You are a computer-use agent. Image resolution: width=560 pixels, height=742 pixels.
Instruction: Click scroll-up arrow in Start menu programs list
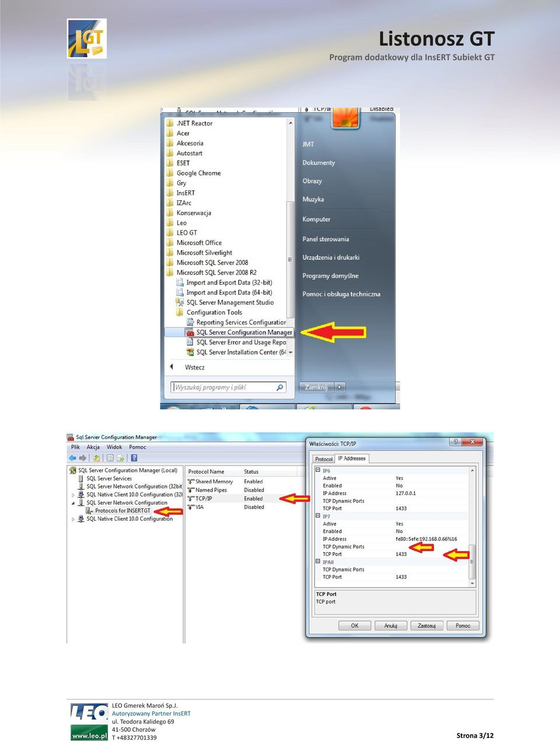(290, 123)
